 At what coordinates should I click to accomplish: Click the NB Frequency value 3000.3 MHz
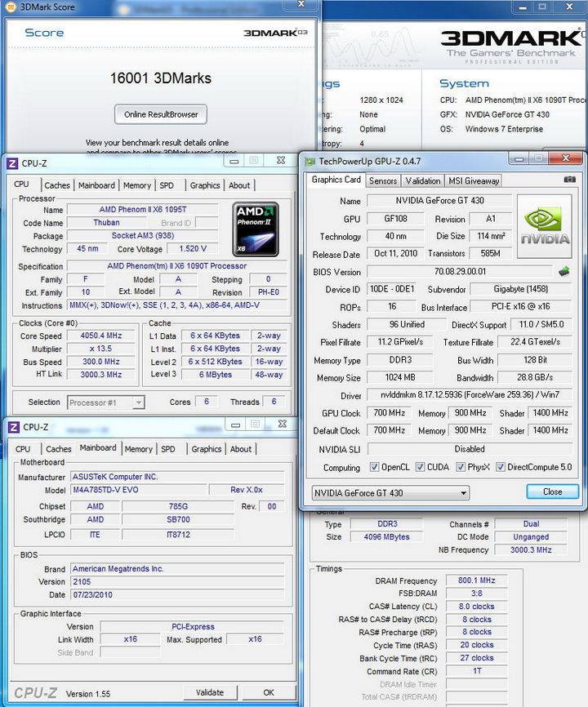click(531, 549)
